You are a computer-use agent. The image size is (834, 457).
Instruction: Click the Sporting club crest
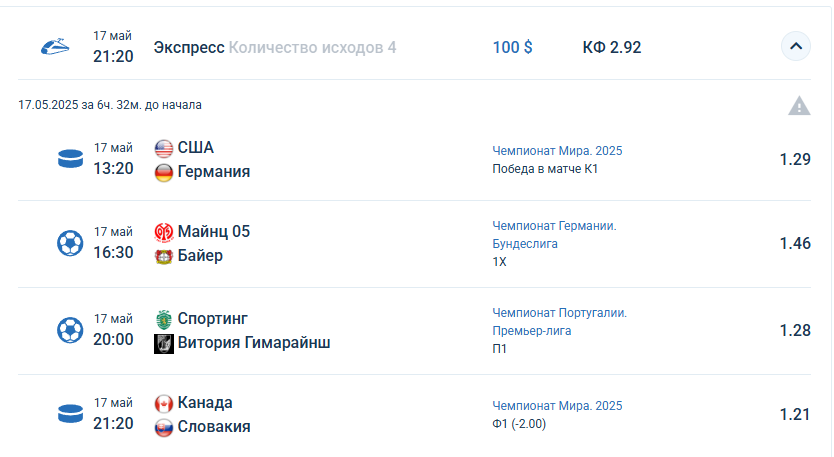click(x=164, y=319)
